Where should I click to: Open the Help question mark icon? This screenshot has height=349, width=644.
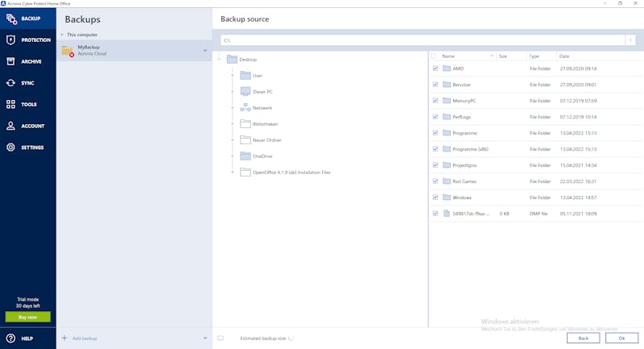(10, 339)
